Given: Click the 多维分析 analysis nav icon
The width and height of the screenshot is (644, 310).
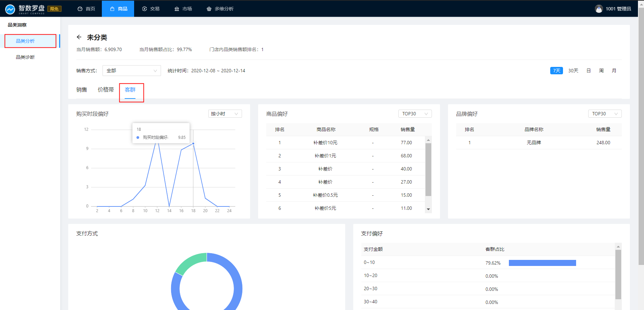Looking at the screenshot, I should [209, 9].
